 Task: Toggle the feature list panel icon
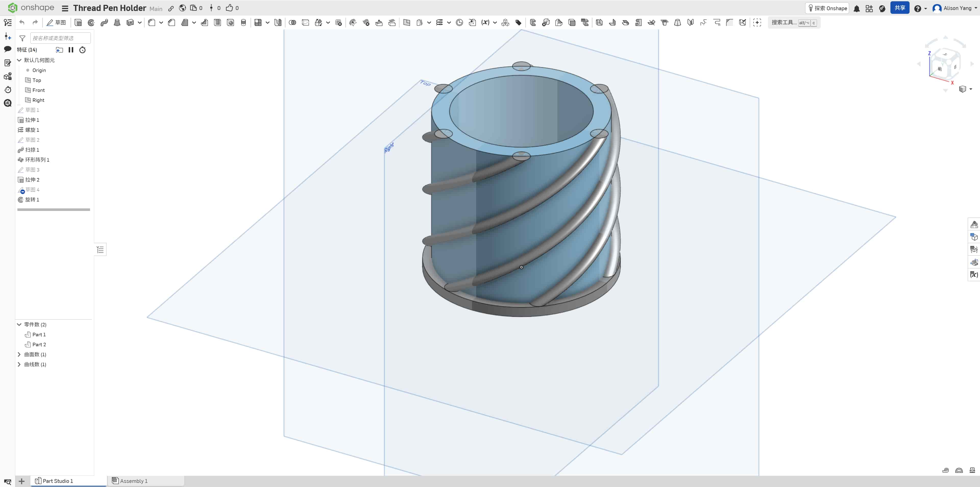[8, 22]
